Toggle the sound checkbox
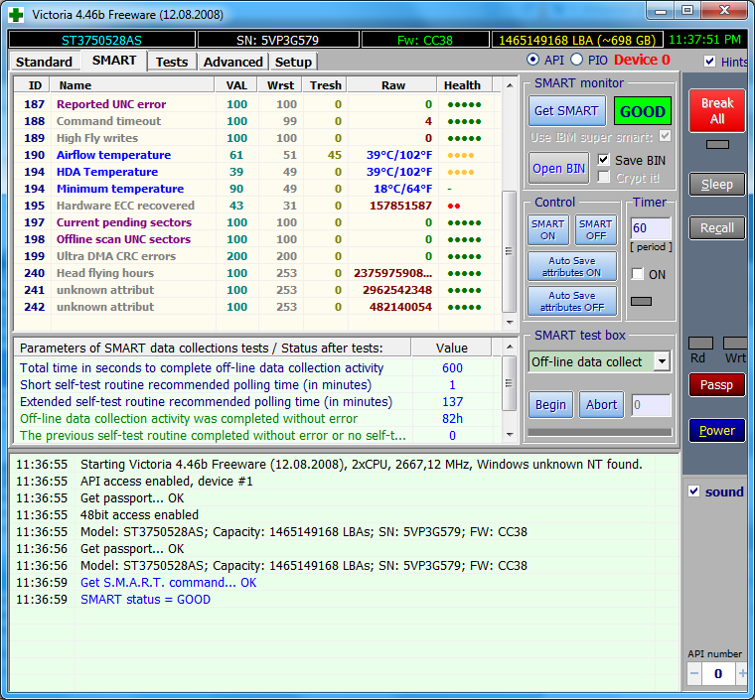The image size is (755, 700). point(693,491)
